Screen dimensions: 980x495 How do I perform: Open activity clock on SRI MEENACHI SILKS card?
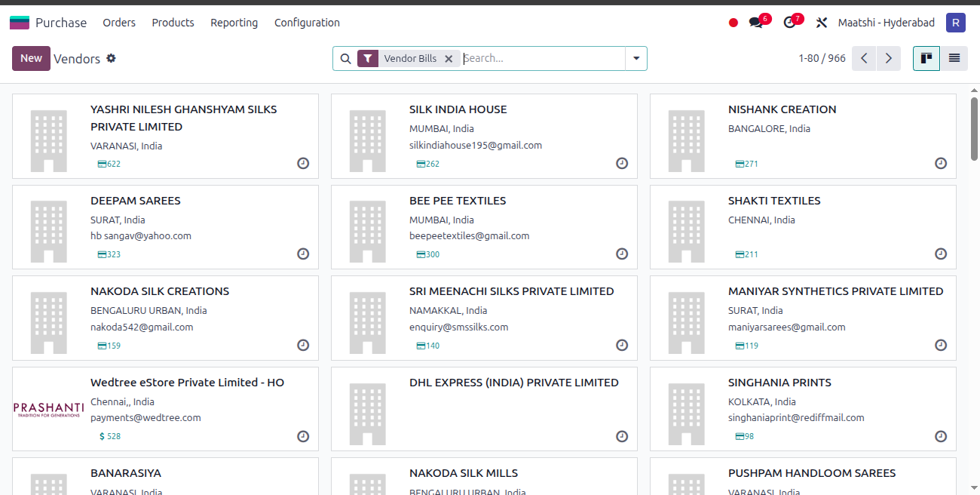point(622,345)
